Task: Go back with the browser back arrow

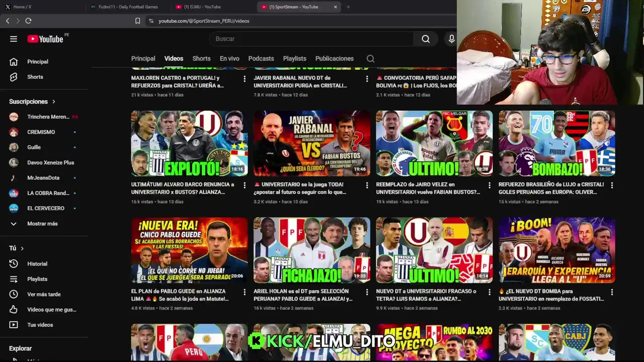Action: point(8,21)
